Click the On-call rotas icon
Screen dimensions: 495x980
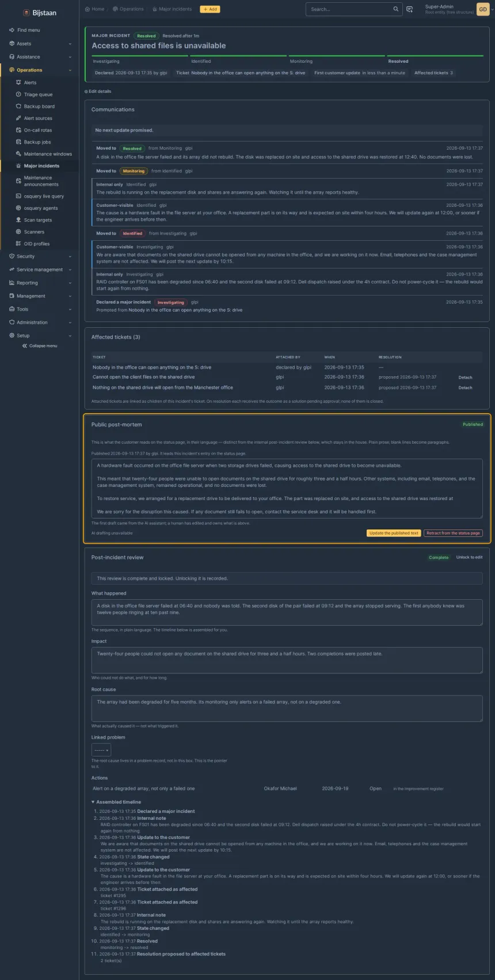[x=19, y=130]
